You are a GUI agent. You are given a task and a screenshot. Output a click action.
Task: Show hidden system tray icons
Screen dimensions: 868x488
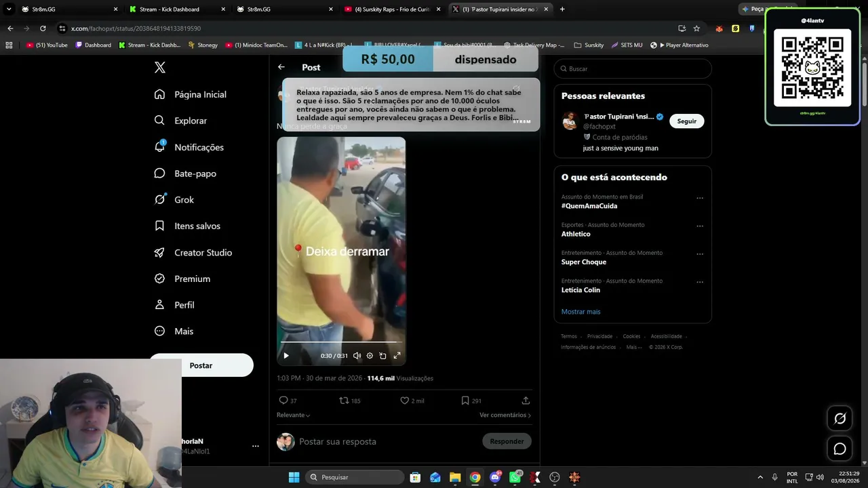coord(759,477)
